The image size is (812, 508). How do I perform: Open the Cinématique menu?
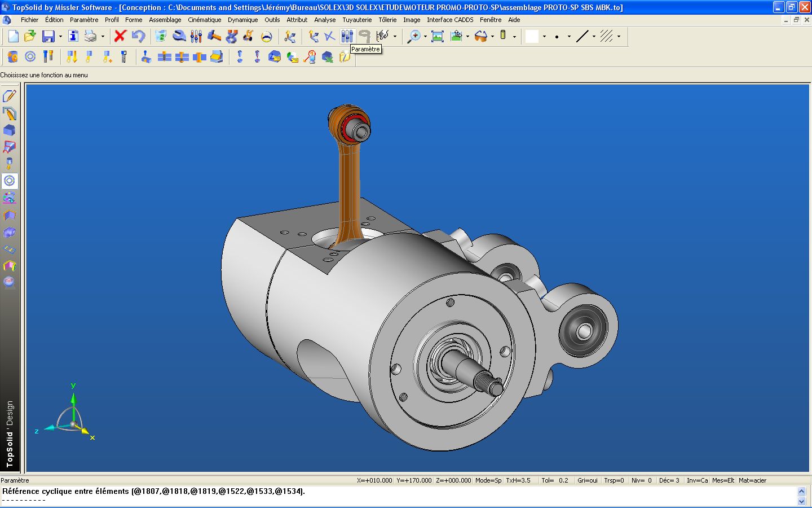204,20
